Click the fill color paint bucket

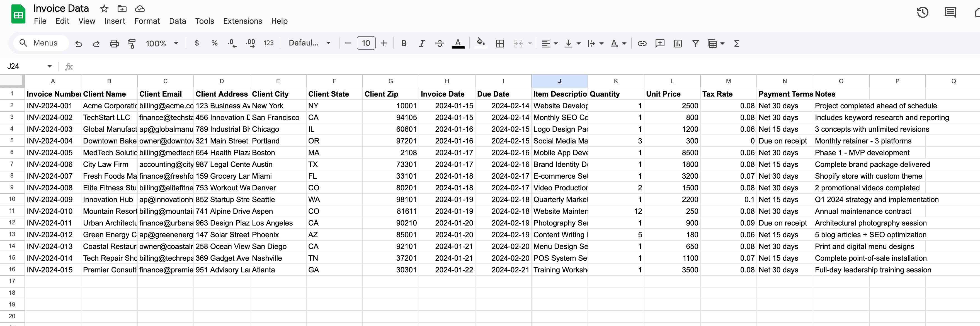481,43
